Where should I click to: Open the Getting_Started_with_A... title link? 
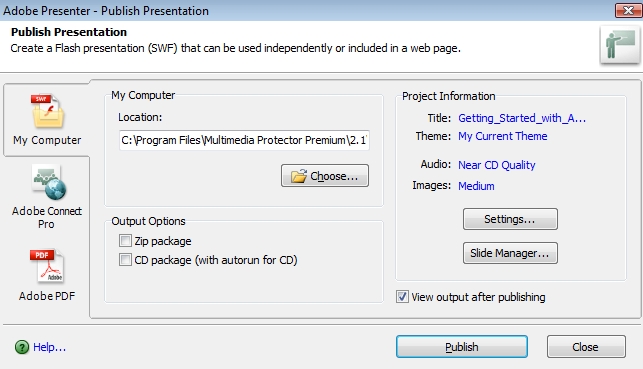[x=522, y=118]
